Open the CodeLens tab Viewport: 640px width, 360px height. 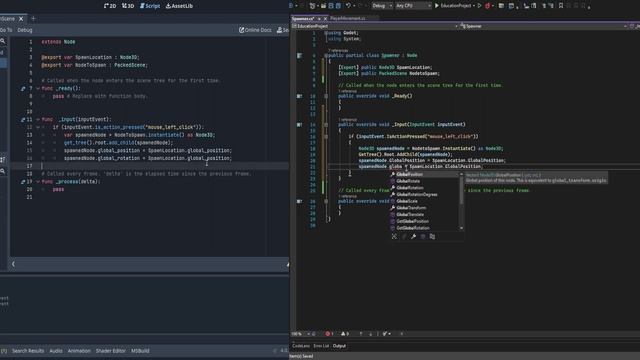tap(301, 346)
